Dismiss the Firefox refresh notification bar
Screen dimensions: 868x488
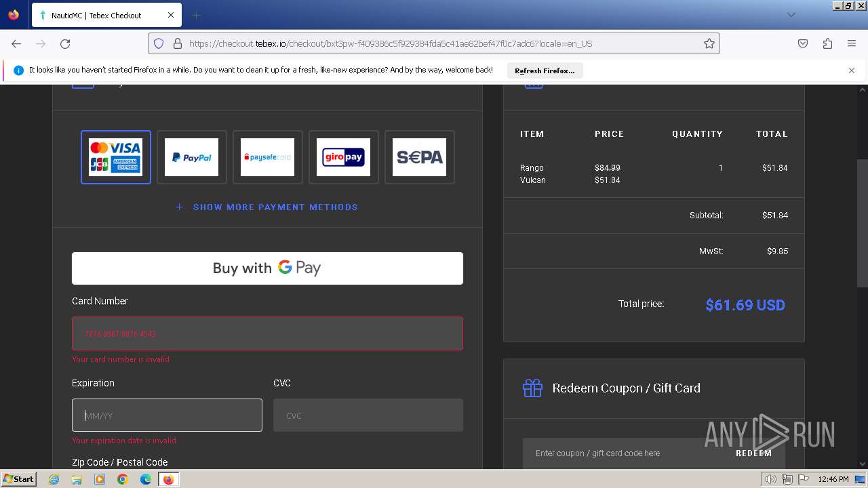pos(852,70)
